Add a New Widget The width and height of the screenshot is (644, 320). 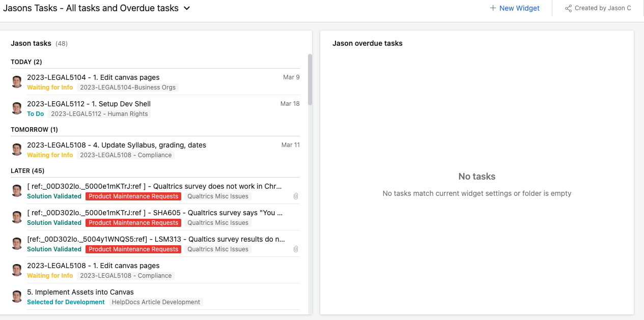coord(515,8)
